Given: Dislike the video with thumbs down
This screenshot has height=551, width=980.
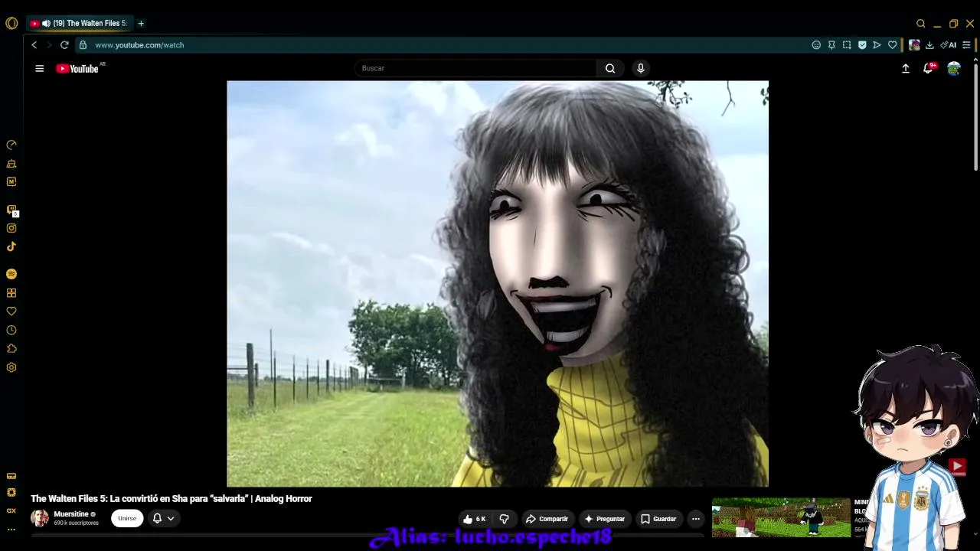Looking at the screenshot, I should click(504, 519).
